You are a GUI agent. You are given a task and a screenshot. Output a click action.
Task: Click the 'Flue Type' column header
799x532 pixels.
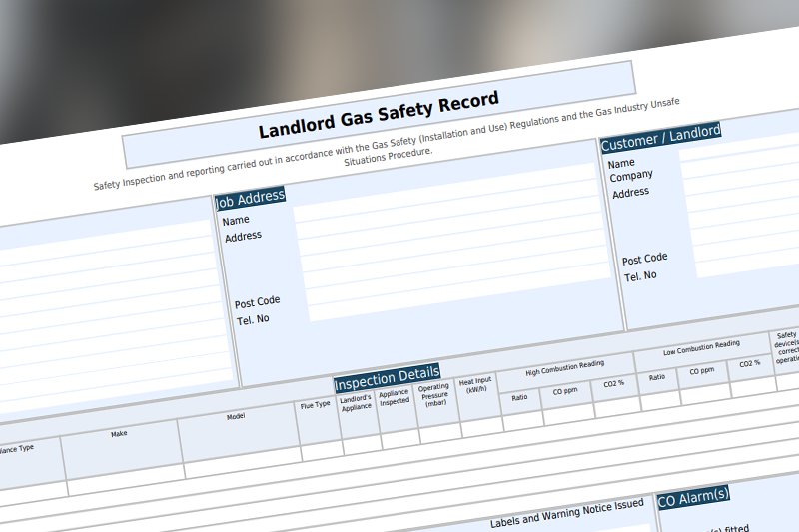(315, 405)
